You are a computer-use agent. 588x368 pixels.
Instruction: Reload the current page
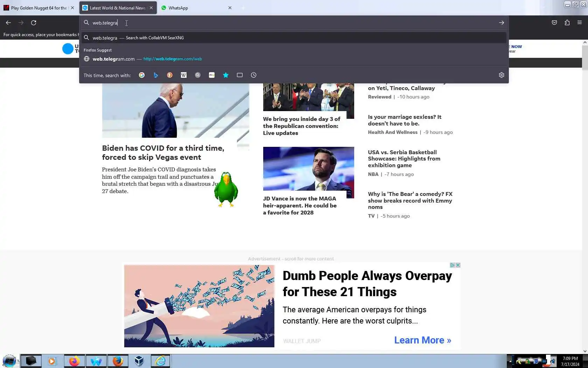[x=34, y=23]
